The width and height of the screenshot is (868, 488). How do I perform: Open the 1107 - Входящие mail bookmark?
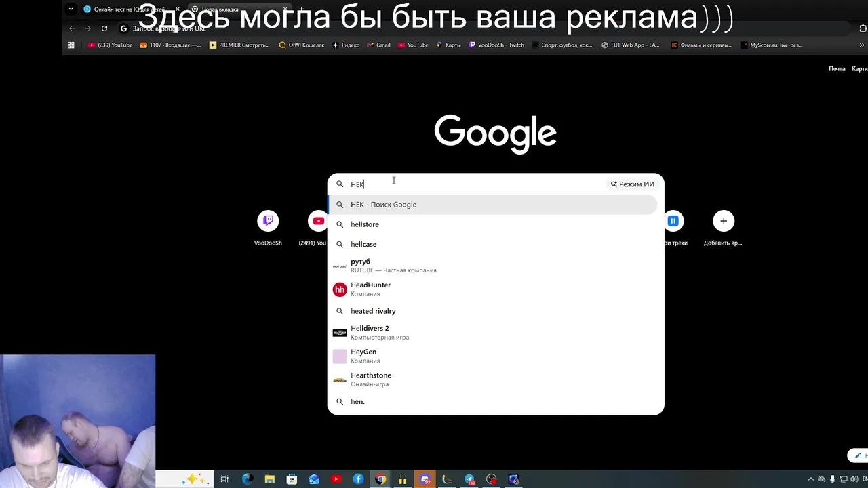click(171, 45)
